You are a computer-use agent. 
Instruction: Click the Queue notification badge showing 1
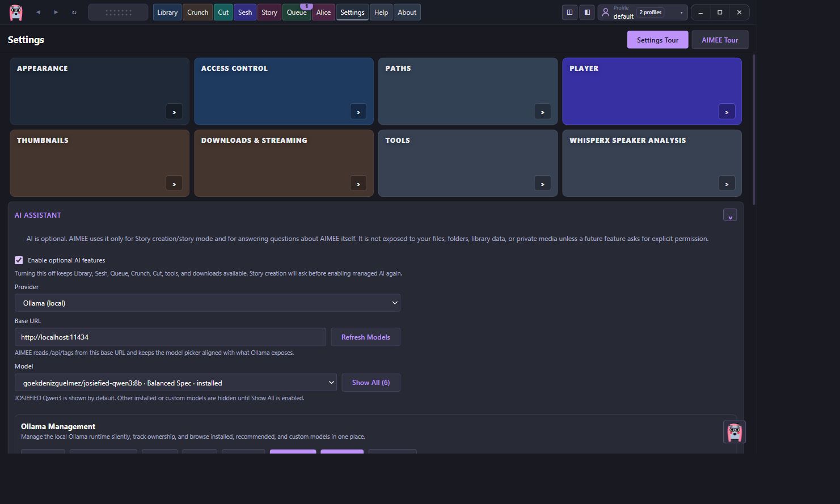coord(306,6)
